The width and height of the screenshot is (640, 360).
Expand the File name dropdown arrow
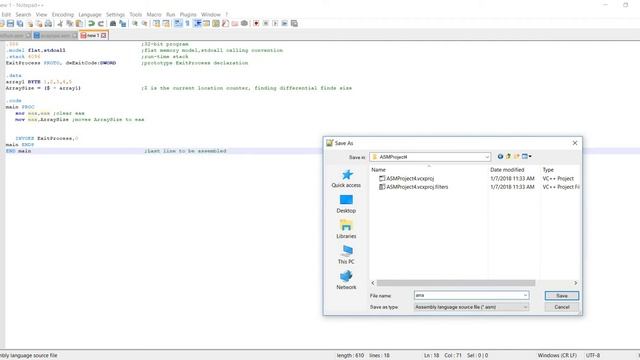[x=525, y=295]
